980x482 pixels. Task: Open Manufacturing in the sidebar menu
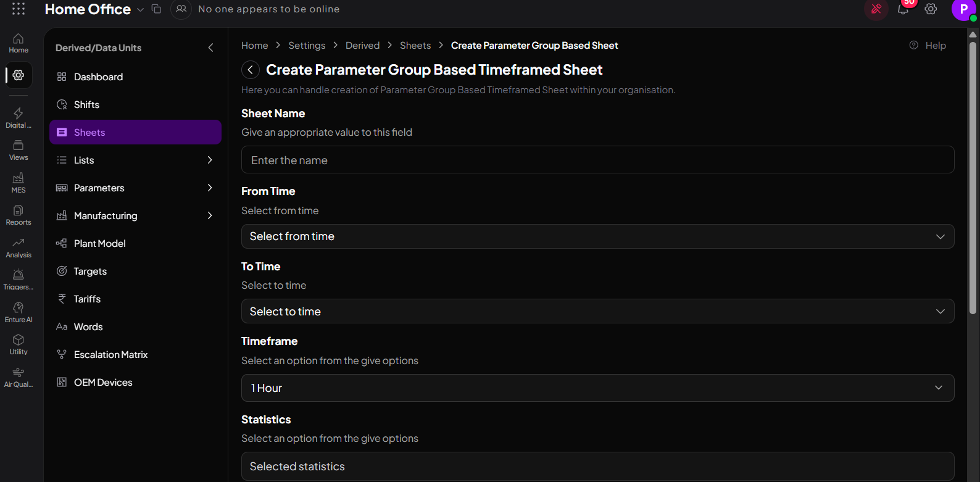pyautogui.click(x=135, y=215)
